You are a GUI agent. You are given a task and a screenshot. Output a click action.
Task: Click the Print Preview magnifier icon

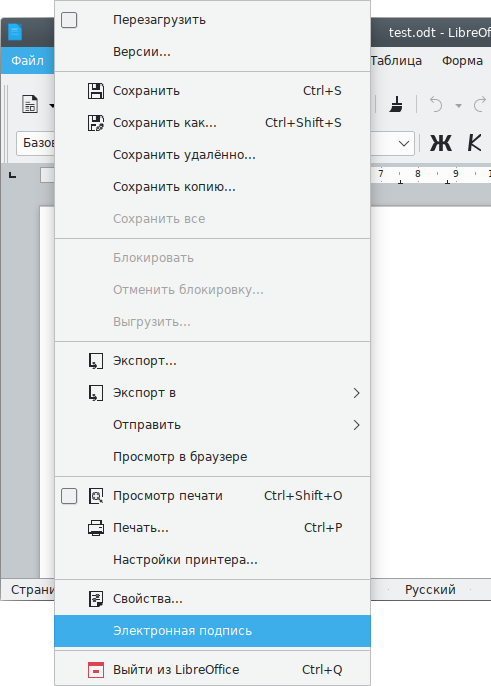click(96, 496)
